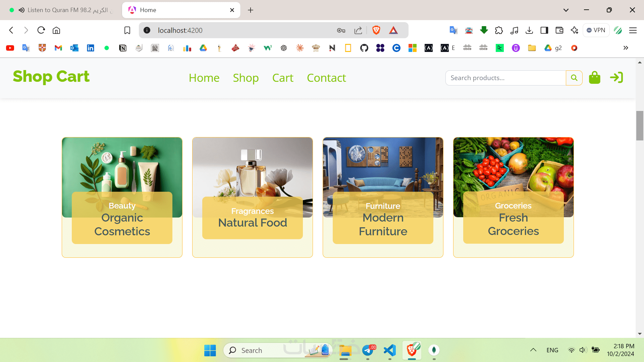Bookmark this page with bookmark icon
644x362 pixels.
[x=127, y=30]
